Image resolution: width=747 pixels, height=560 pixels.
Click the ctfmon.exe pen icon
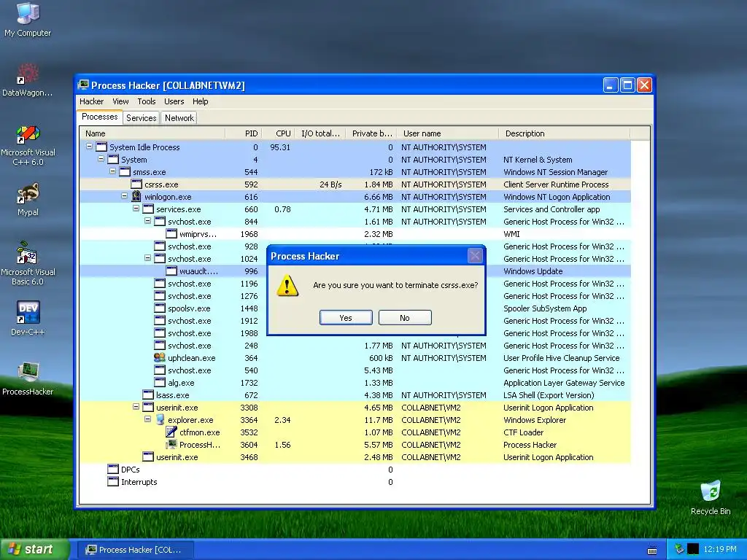tap(171, 432)
